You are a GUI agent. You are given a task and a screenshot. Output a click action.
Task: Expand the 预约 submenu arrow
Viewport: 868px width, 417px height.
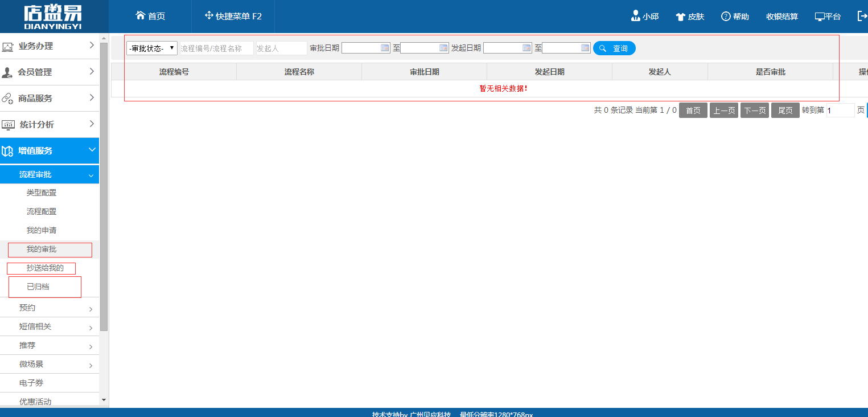(x=91, y=309)
